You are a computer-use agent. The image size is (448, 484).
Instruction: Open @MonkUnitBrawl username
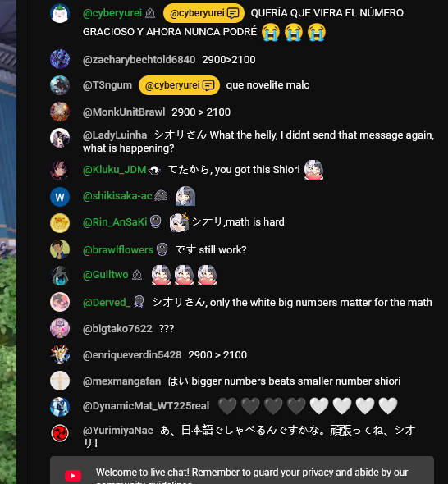[x=124, y=112]
